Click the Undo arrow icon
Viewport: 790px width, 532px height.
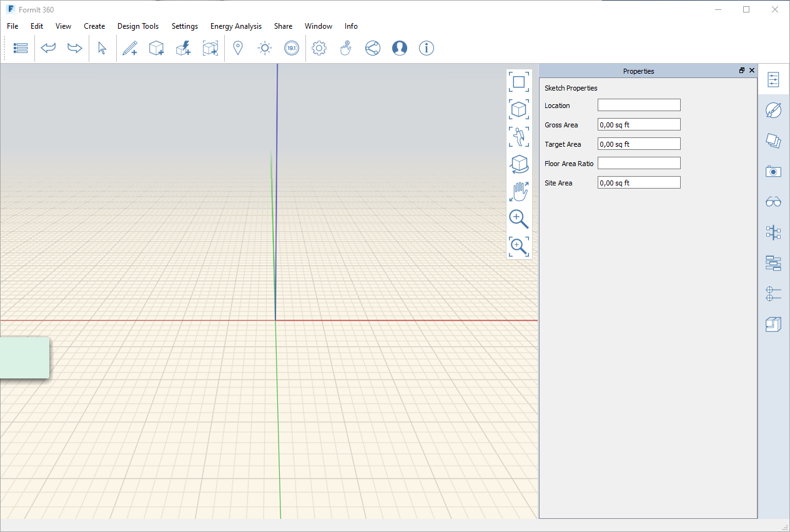pos(48,48)
